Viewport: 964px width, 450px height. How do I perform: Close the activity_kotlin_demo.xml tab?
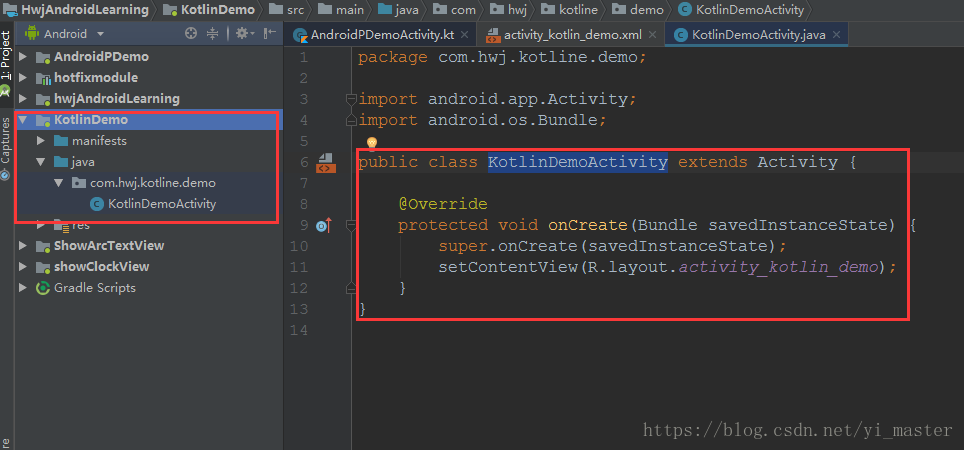(652, 35)
